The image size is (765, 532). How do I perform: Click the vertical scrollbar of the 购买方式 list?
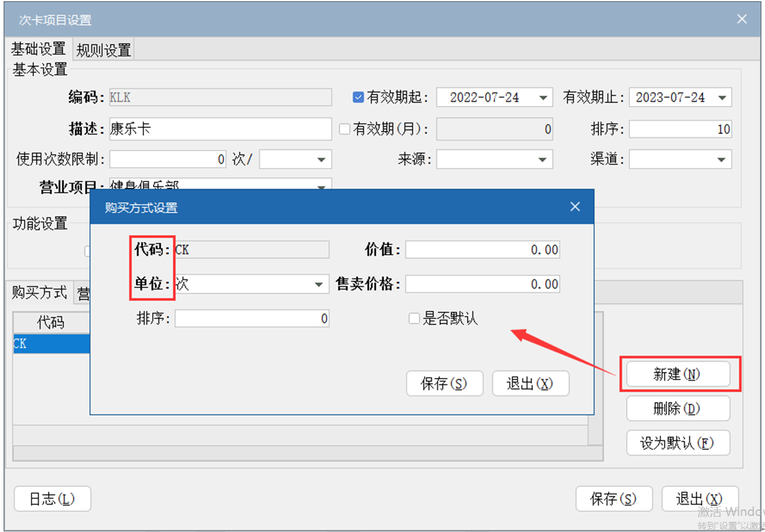point(595,428)
